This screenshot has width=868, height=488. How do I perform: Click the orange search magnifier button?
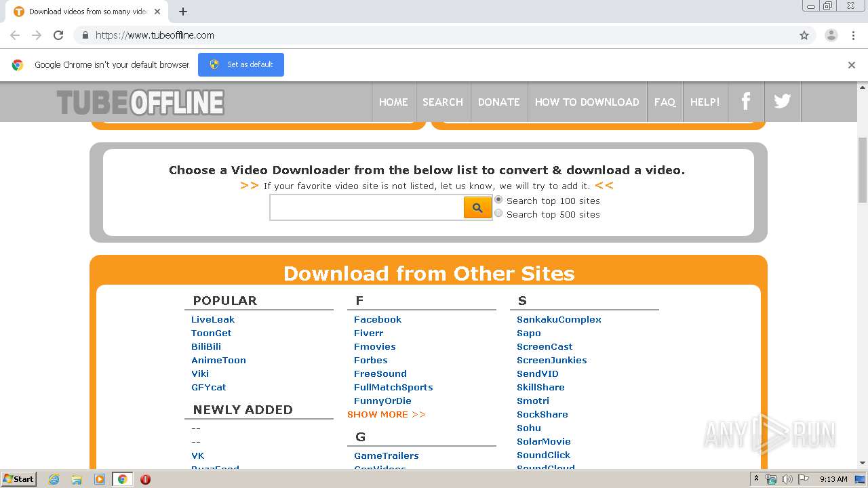pos(477,207)
